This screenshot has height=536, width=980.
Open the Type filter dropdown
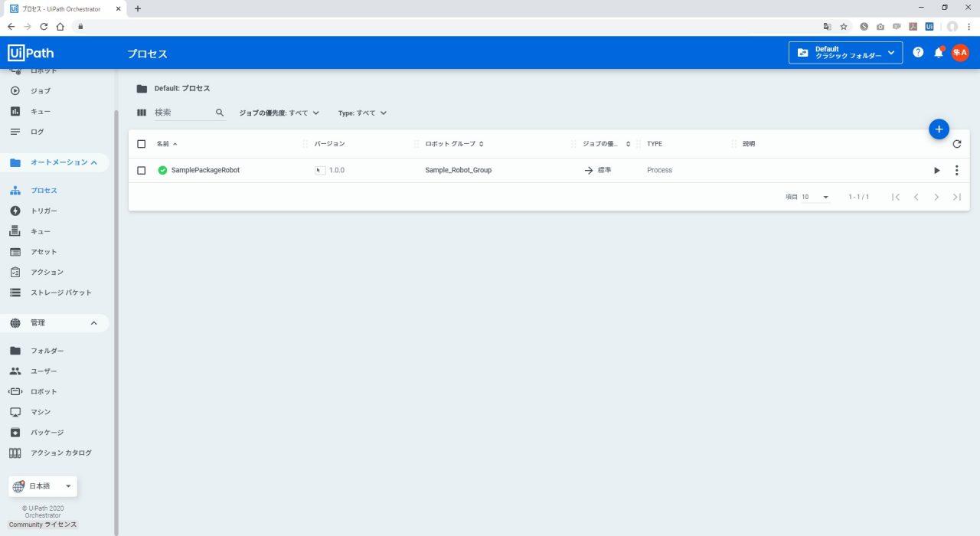[363, 113]
